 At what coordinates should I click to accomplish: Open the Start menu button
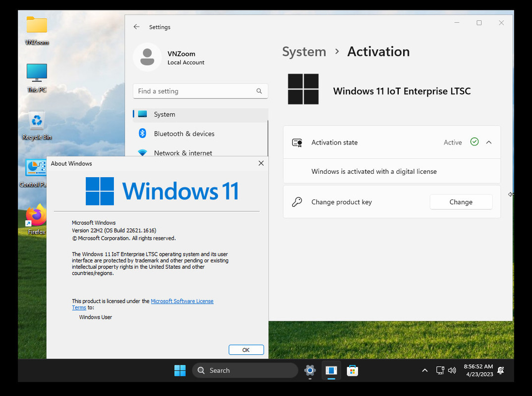(x=180, y=371)
